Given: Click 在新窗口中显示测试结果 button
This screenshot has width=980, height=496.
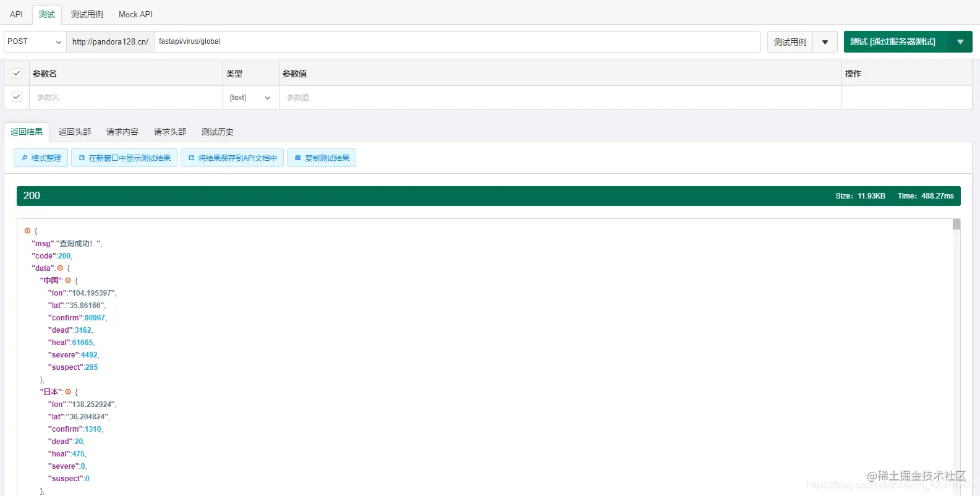Looking at the screenshot, I should pyautogui.click(x=124, y=158).
